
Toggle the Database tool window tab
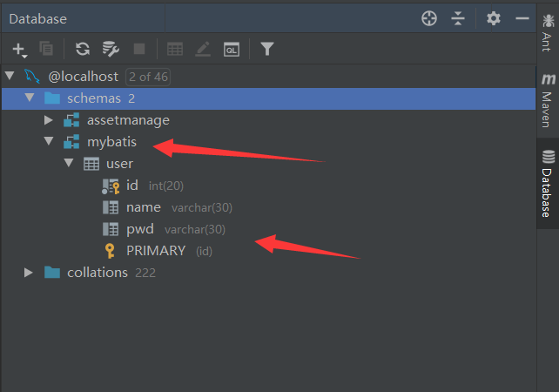(x=548, y=183)
